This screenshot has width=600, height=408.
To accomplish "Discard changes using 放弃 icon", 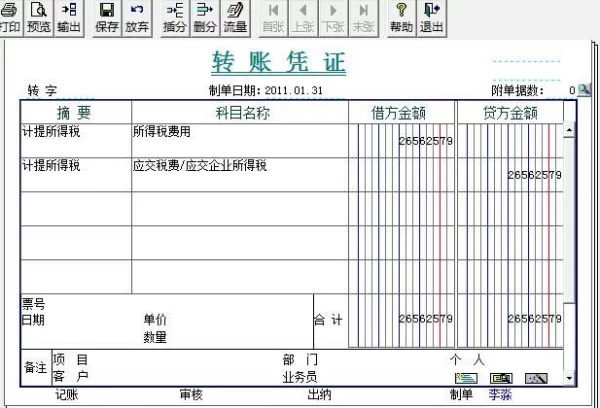I will [136, 17].
